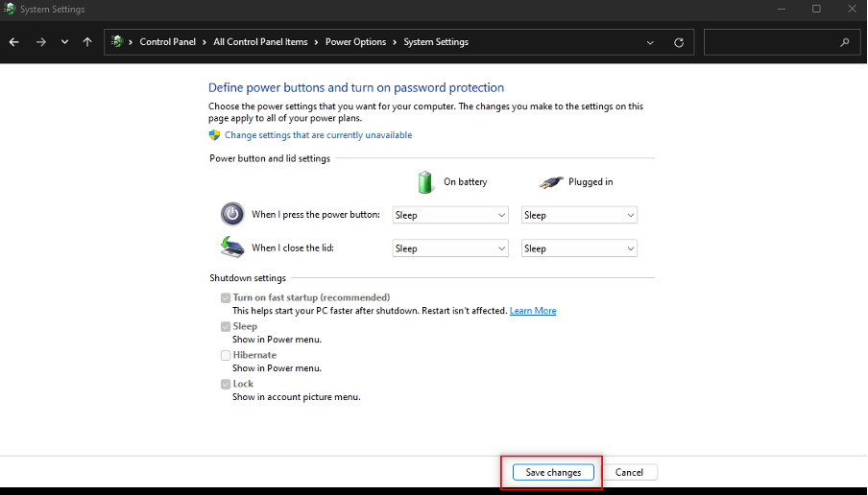Enable the Hibernate checkbox

pos(226,356)
